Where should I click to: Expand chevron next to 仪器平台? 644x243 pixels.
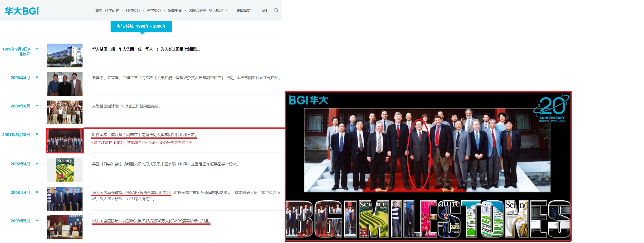tap(185, 10)
